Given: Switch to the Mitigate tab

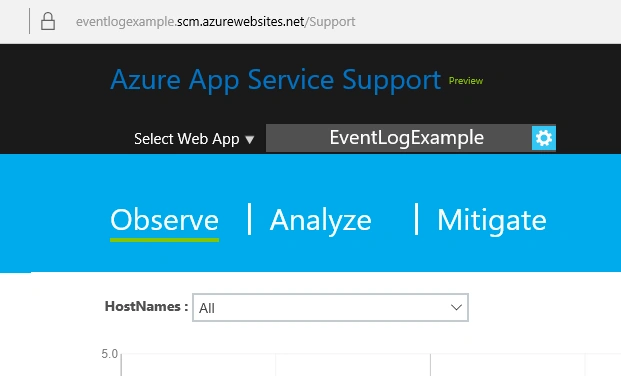Looking at the screenshot, I should click(x=491, y=220).
